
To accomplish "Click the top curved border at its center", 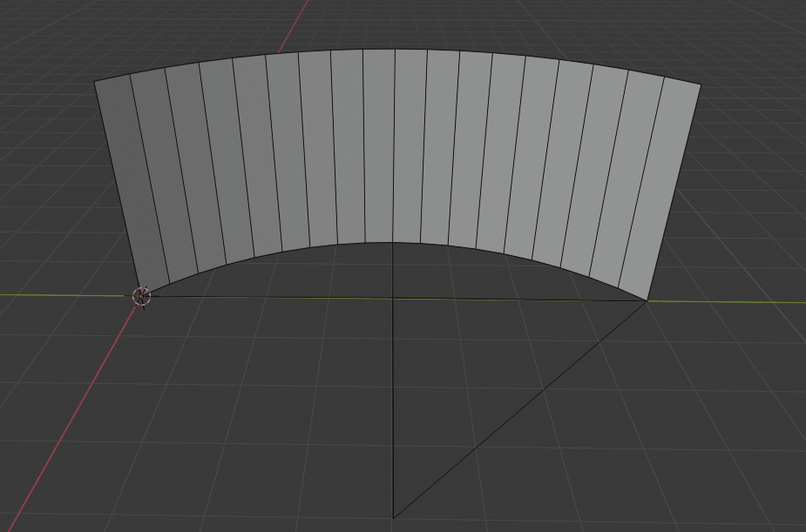I will (x=394, y=49).
